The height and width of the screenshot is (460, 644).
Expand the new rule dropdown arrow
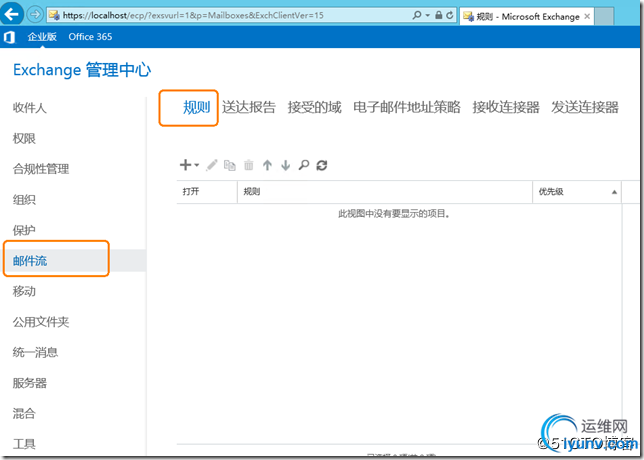click(x=197, y=165)
